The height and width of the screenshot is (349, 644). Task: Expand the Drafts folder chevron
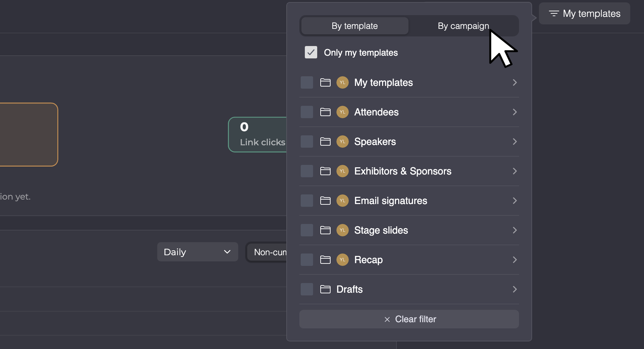pos(515,289)
